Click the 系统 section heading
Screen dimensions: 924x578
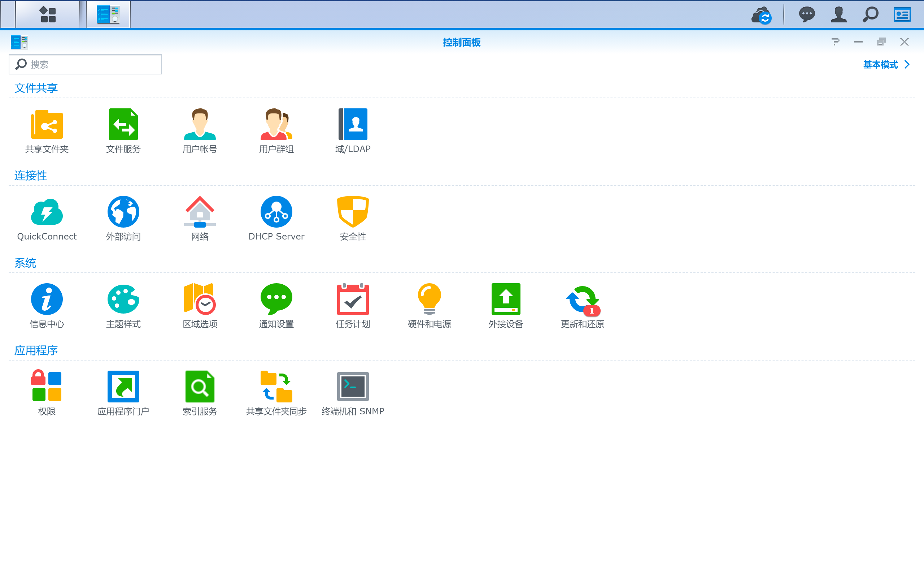tap(25, 263)
